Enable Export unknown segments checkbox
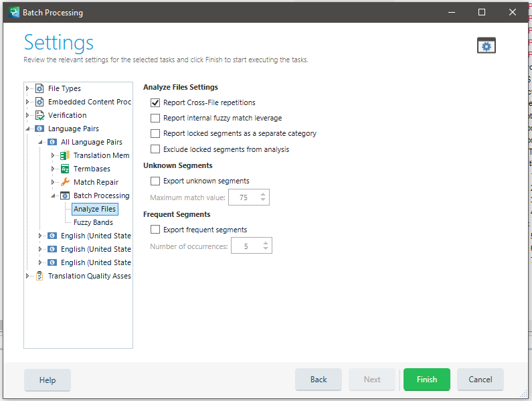The height and width of the screenshot is (401, 532). 155,181
